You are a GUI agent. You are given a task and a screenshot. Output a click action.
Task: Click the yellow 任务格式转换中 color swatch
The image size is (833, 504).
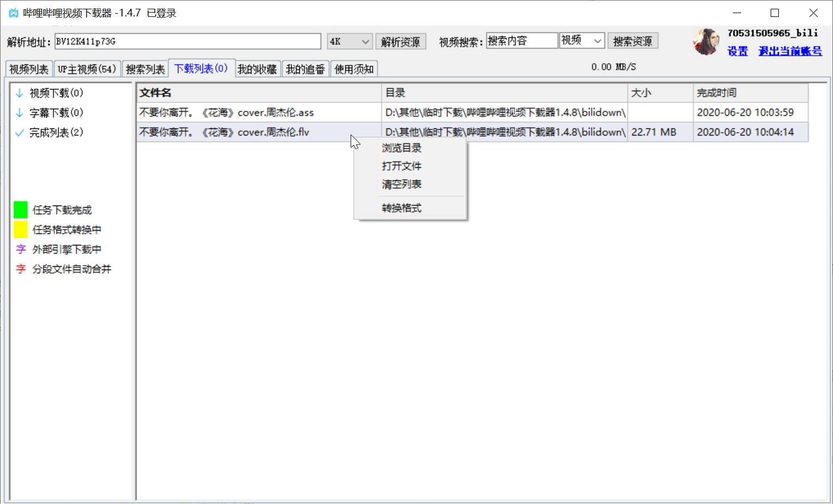click(21, 230)
